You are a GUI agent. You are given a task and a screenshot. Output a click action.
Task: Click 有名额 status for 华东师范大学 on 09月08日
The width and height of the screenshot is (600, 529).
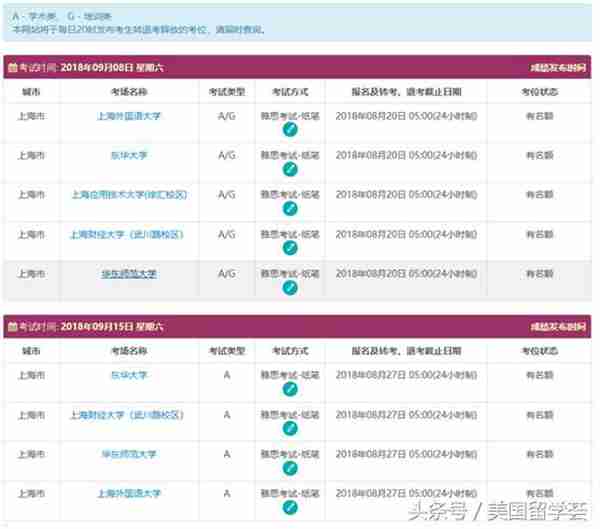pos(540,274)
